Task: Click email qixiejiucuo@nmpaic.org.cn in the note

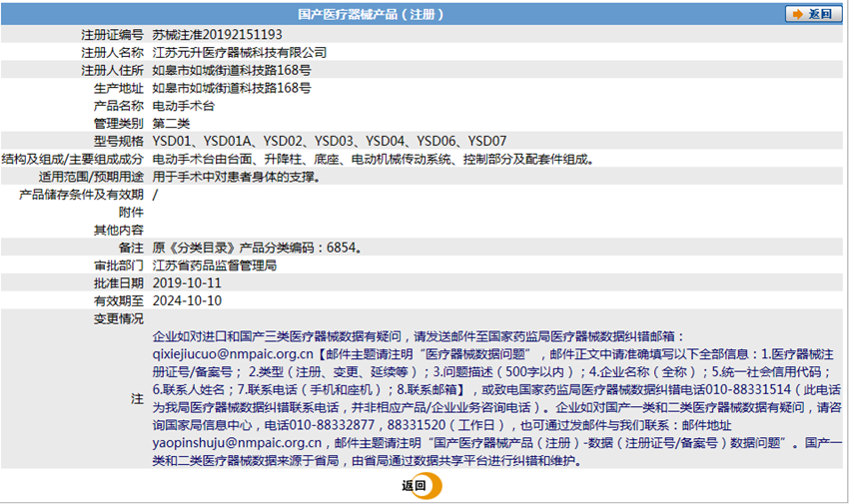Action: (233, 354)
